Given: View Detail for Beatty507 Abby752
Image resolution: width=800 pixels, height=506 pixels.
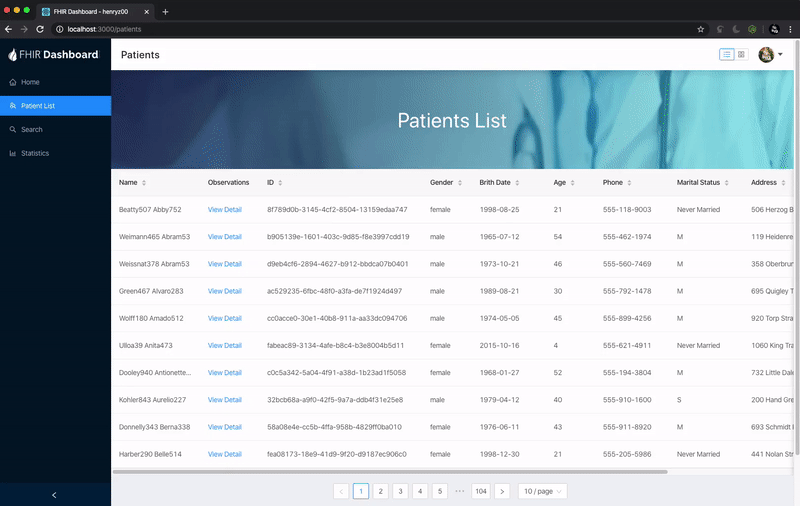Looking at the screenshot, I should [x=224, y=210].
